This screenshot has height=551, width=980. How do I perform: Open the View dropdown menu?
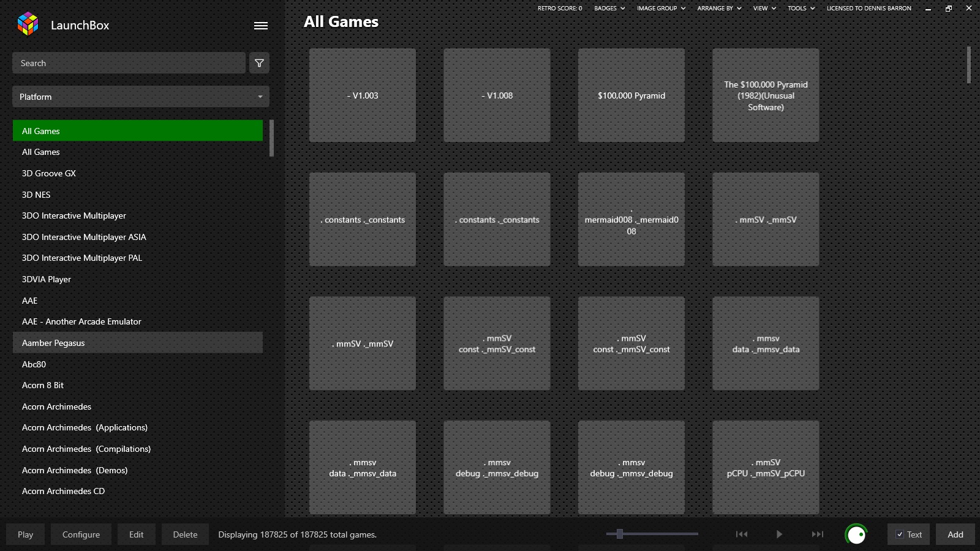[764, 9]
